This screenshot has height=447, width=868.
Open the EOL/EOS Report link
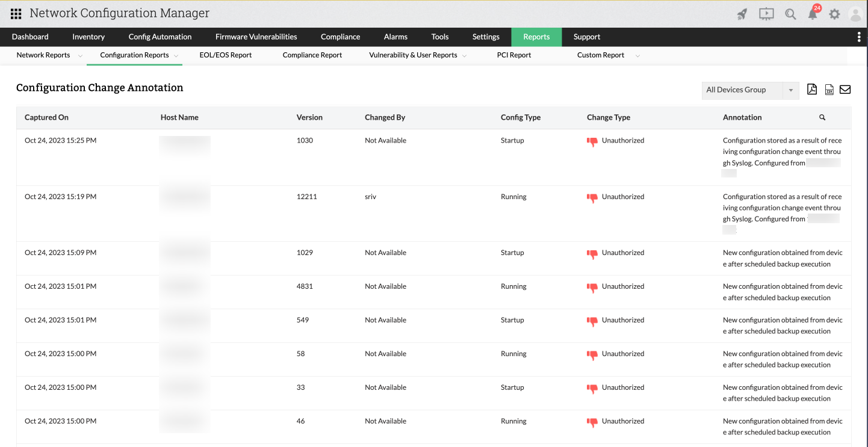point(226,55)
